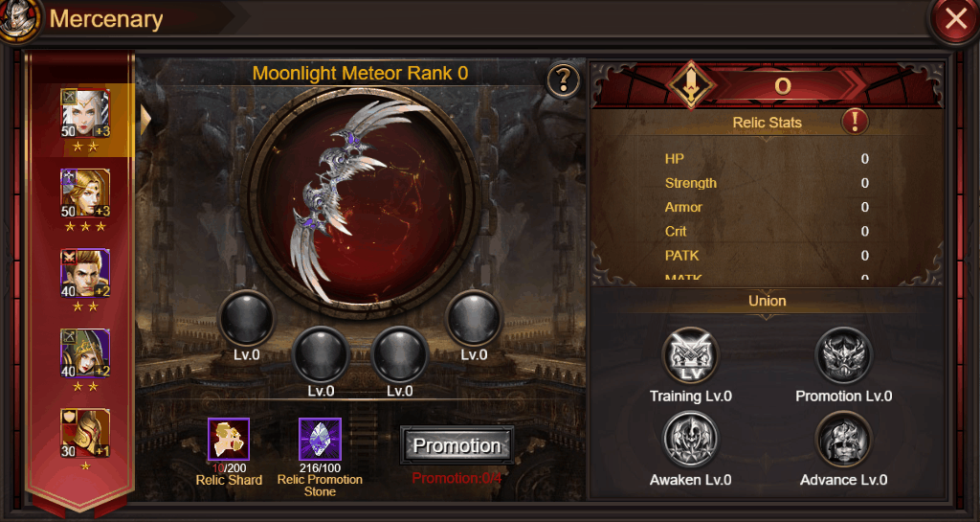Click the red exclamation Relic Stats info icon
Image resolution: width=980 pixels, height=522 pixels.
[x=855, y=122]
